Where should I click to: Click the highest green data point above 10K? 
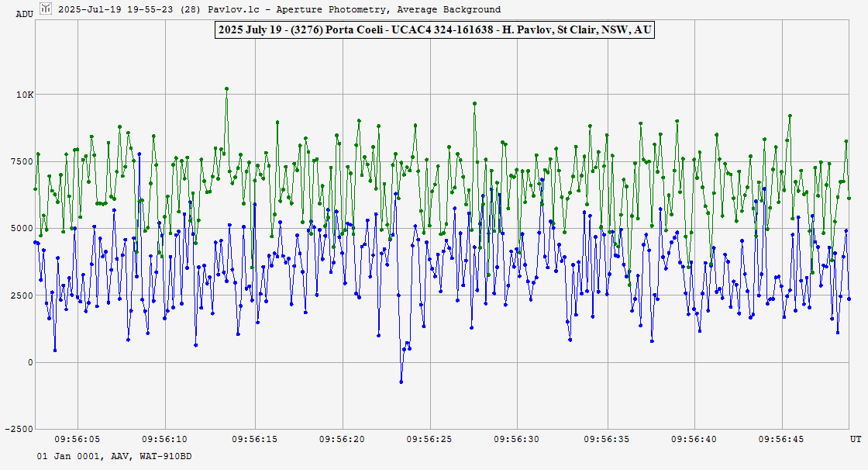point(226,88)
